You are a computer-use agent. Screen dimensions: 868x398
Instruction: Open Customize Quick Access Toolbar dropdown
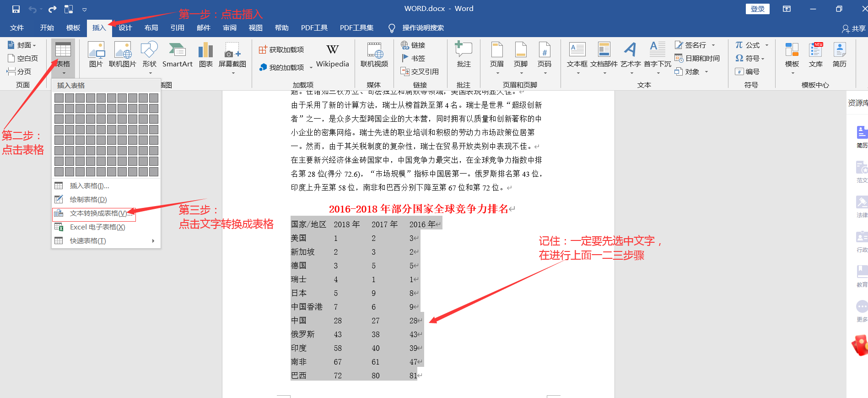[85, 9]
